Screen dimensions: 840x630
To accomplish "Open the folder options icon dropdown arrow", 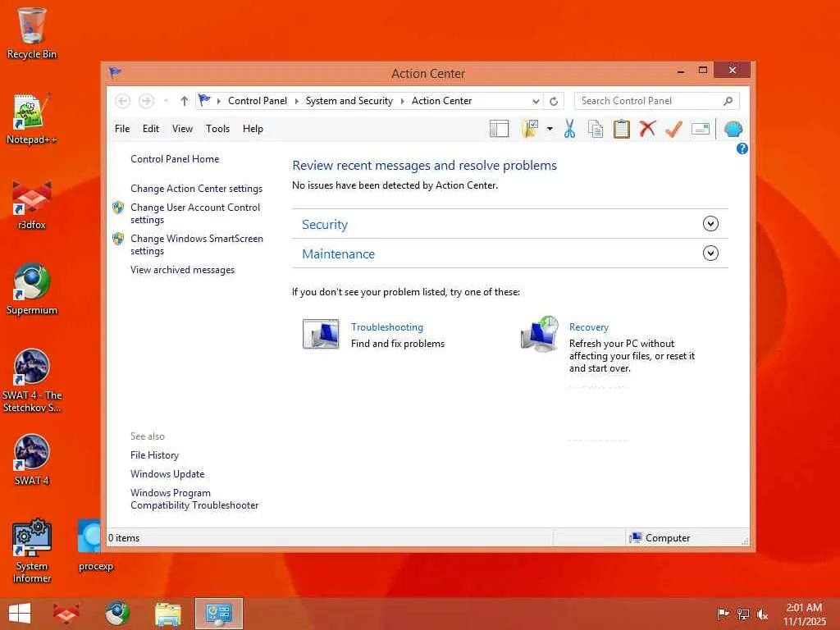I will [x=550, y=129].
